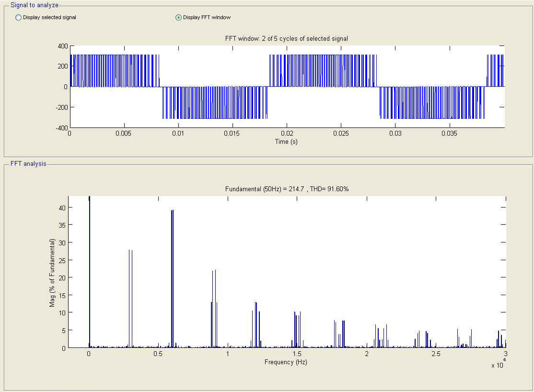Click the Mag (% of Fundamental) axis label
Image resolution: width=534 pixels, height=392 pixels.
pyautogui.click(x=52, y=272)
